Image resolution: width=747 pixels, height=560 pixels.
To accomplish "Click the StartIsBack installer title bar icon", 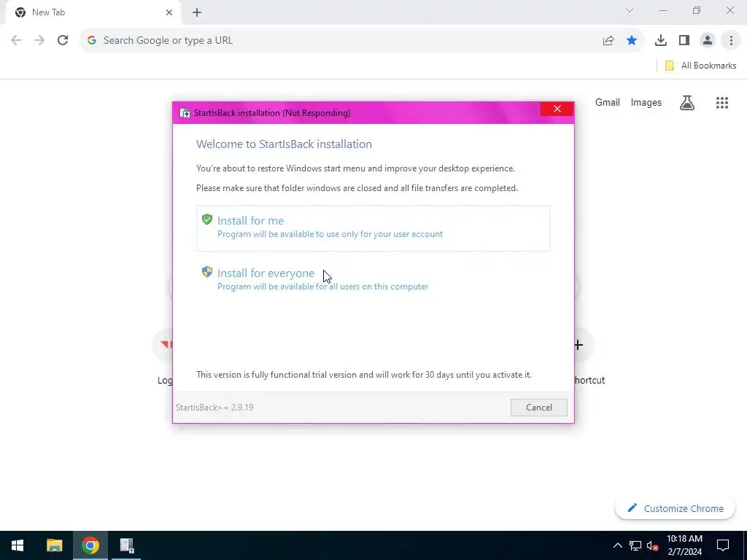I will pos(185,113).
